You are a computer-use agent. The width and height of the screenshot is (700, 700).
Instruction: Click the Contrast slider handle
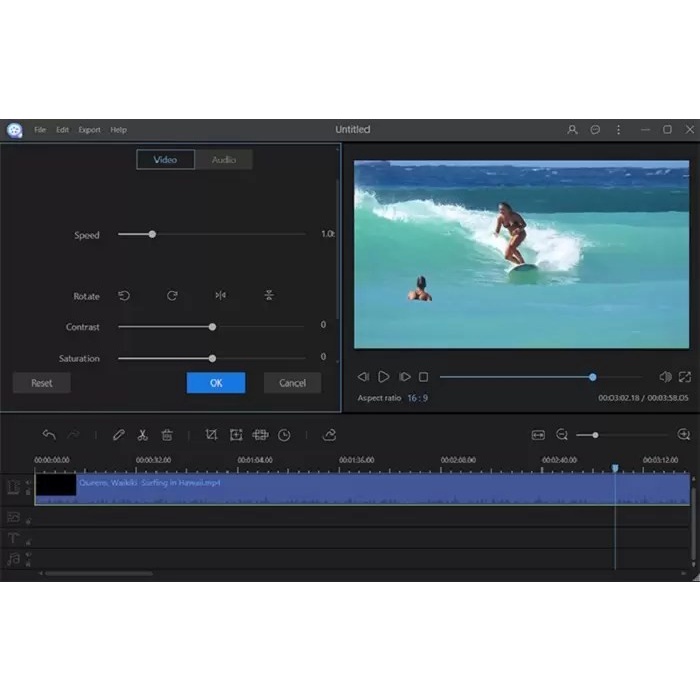point(212,327)
